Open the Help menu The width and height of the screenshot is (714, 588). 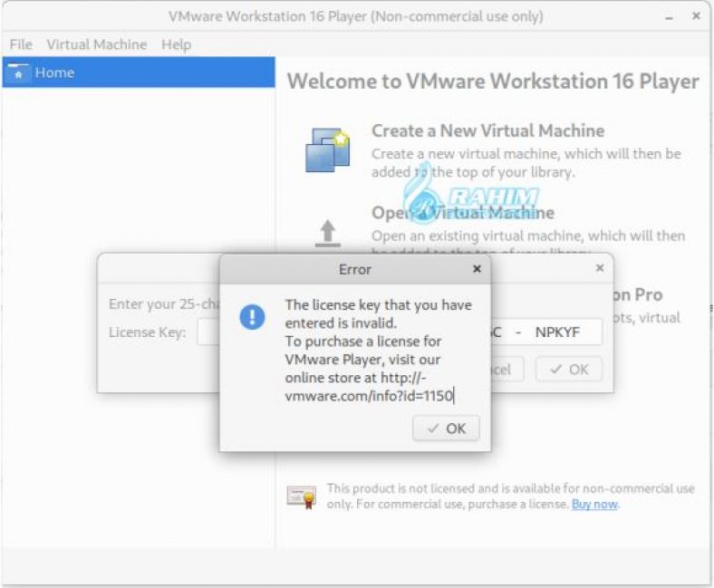click(176, 44)
